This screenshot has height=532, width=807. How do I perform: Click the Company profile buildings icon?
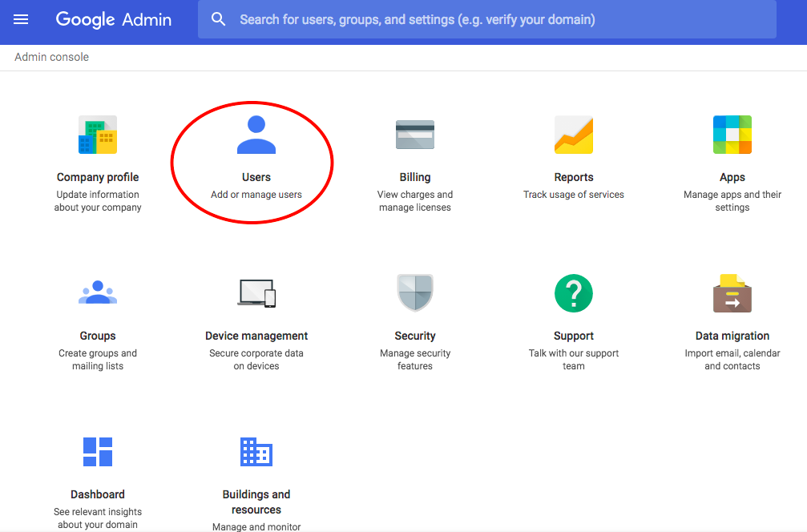pos(98,135)
